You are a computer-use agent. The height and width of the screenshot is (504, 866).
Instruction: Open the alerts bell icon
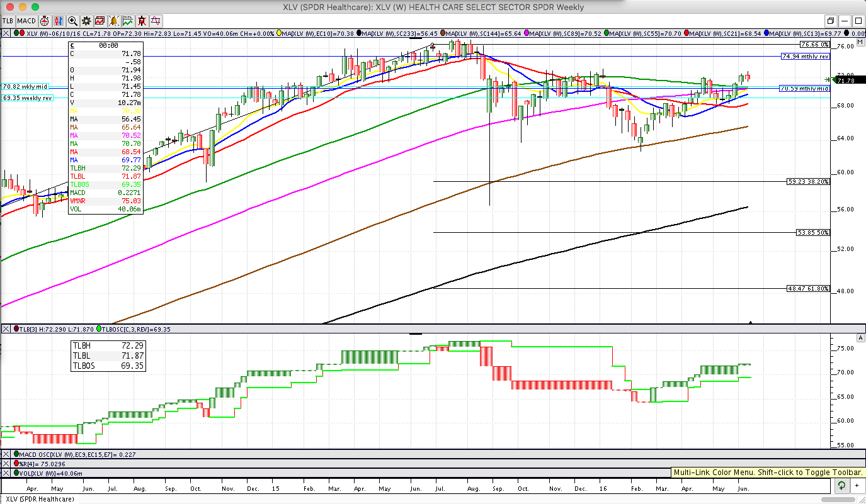[114, 21]
